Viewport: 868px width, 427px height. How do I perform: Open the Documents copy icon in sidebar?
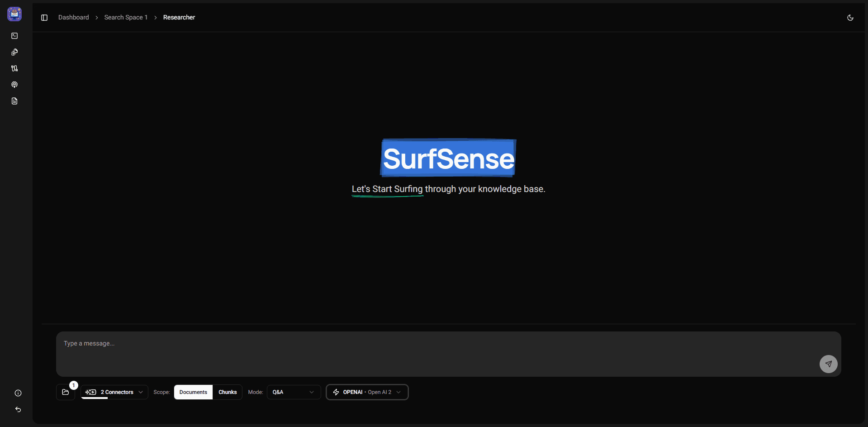coord(14,52)
